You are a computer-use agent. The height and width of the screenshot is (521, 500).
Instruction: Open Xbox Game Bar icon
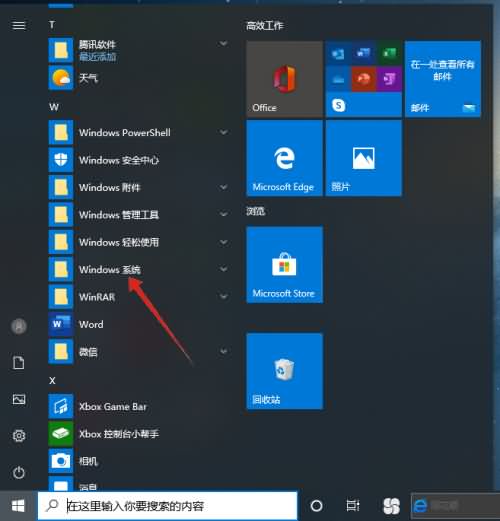tap(61, 406)
